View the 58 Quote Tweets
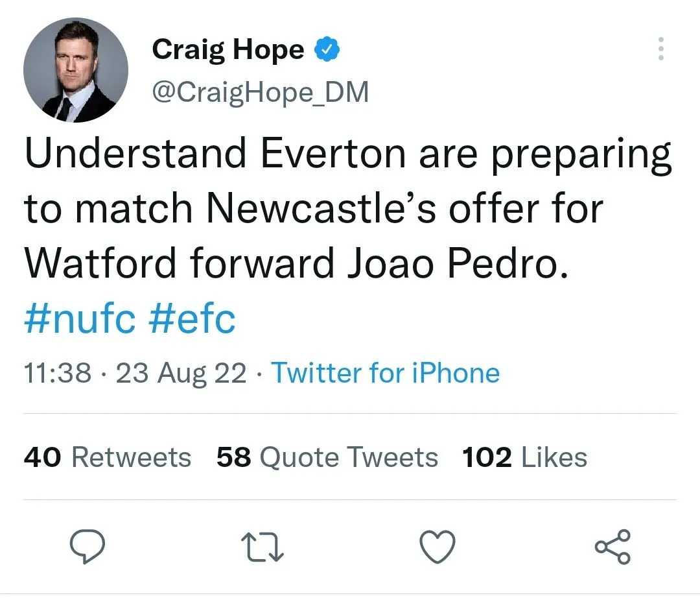This screenshot has width=700, height=598. click(327, 457)
